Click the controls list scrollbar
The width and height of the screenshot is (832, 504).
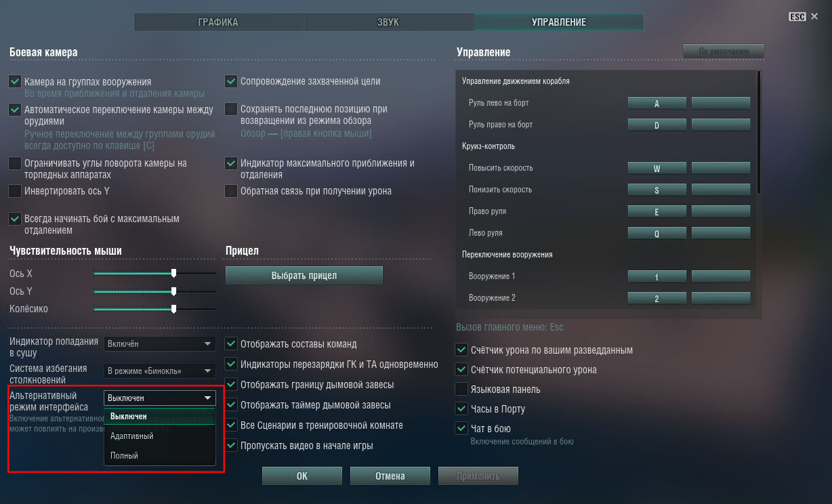click(x=758, y=132)
